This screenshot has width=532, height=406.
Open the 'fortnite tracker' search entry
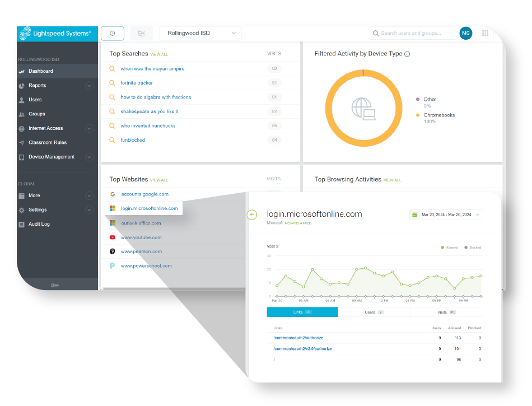pyautogui.click(x=137, y=83)
